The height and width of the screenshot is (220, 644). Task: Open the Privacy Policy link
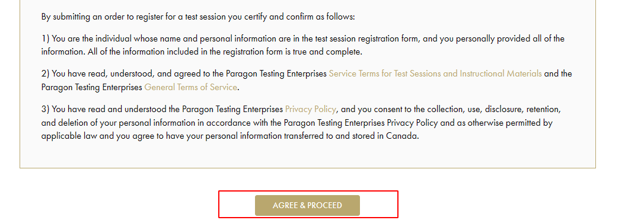(x=311, y=109)
